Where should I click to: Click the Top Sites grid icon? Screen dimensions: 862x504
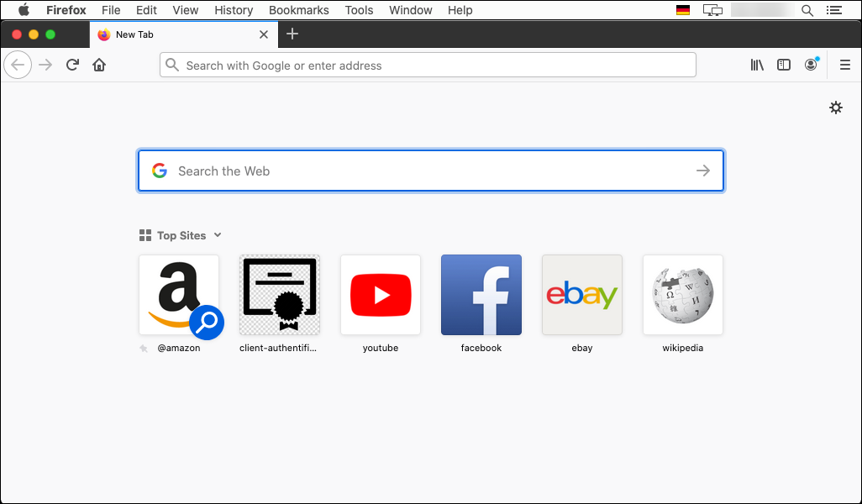[145, 235]
